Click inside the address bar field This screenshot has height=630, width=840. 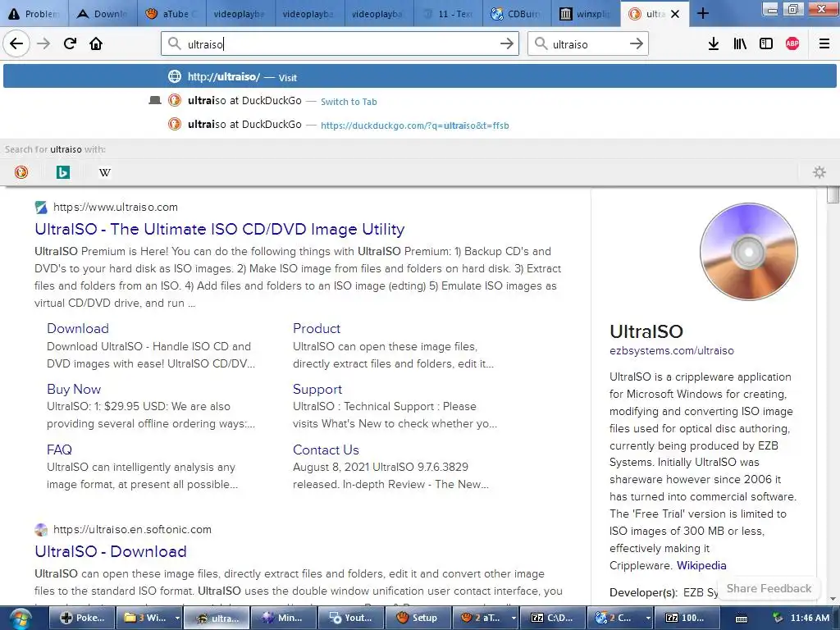click(340, 43)
